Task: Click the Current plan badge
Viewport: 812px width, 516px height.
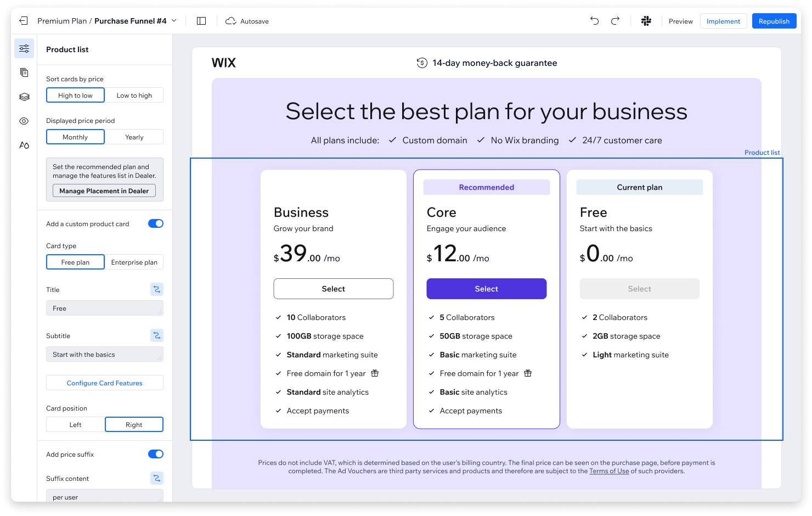Action: (640, 187)
